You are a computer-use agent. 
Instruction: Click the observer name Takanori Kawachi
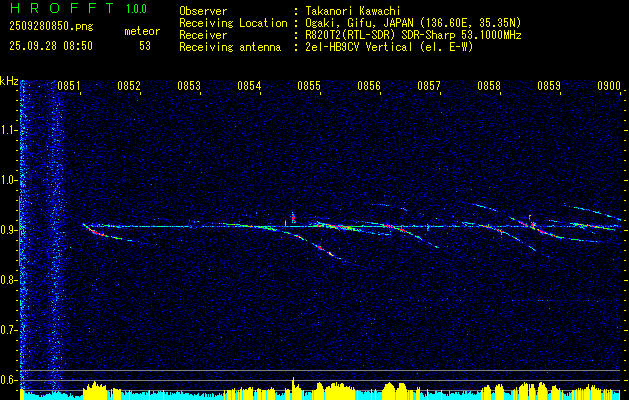coord(353,11)
